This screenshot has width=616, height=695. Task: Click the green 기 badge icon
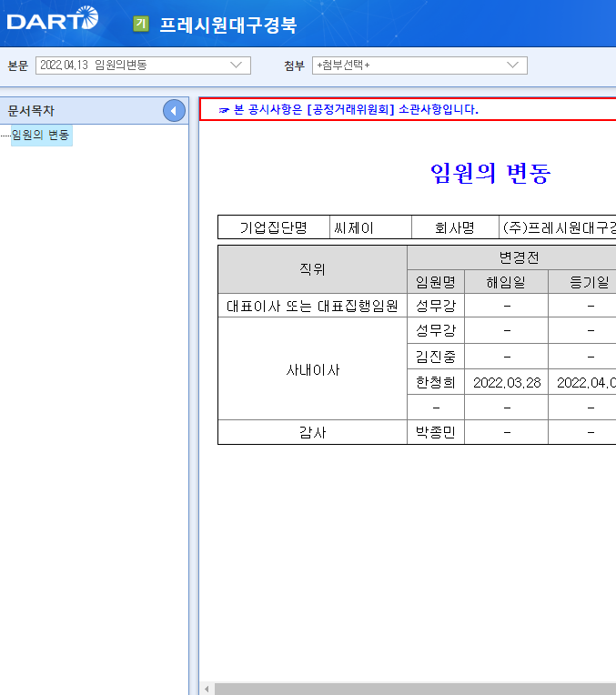pyautogui.click(x=141, y=24)
